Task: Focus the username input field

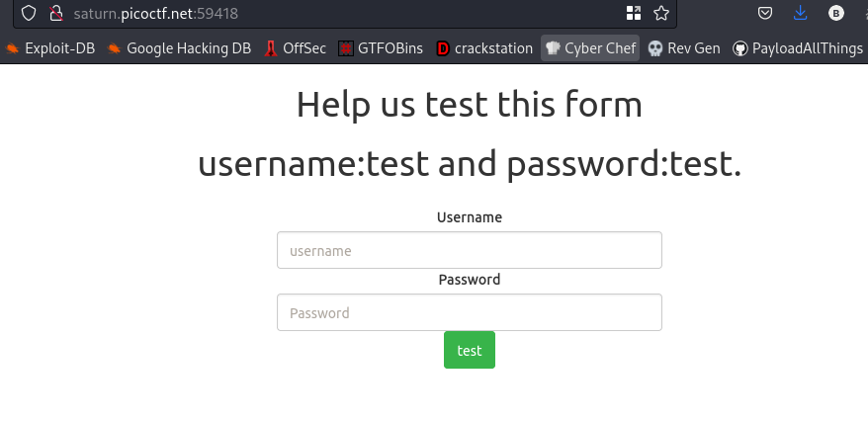Action: [470, 250]
